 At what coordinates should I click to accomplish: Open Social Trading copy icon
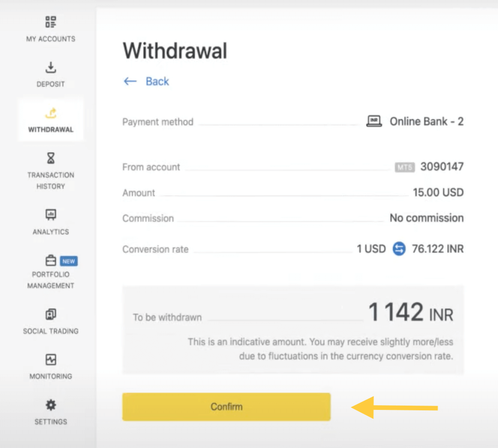pyautogui.click(x=51, y=314)
